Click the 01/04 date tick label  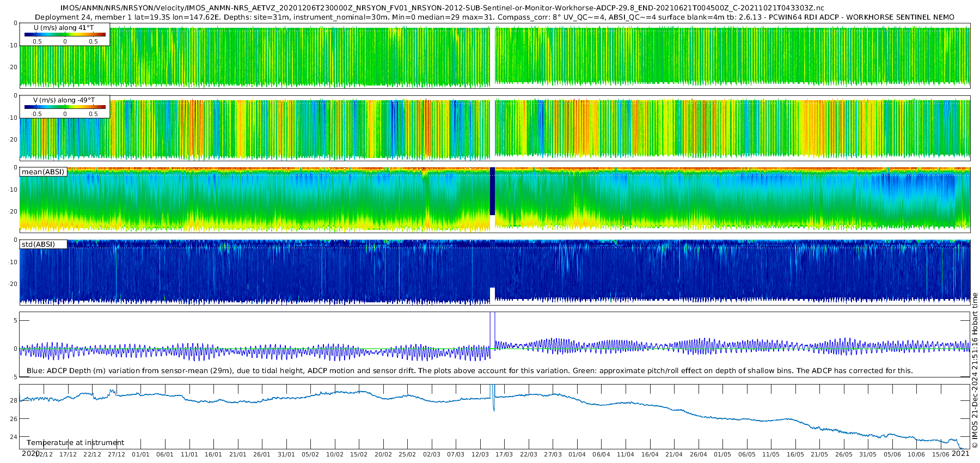point(577,454)
